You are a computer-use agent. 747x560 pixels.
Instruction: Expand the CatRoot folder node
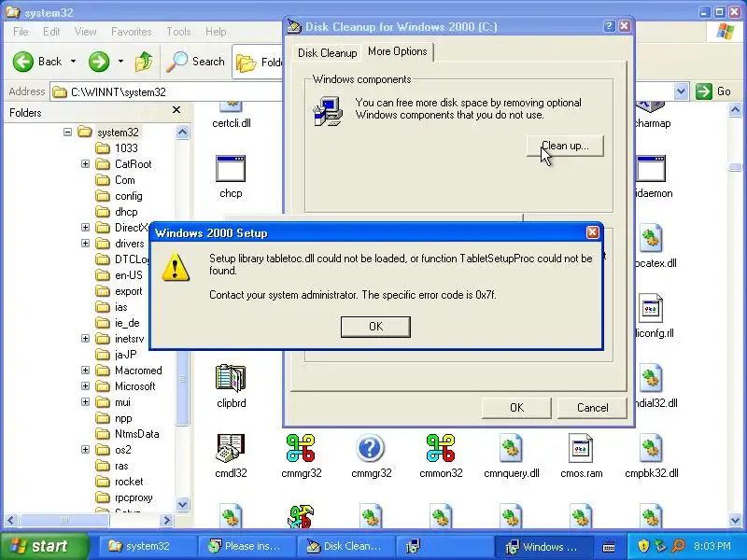(85, 164)
